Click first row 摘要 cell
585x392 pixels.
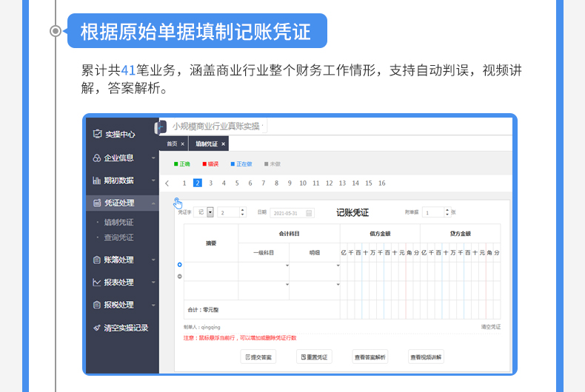tap(211, 271)
